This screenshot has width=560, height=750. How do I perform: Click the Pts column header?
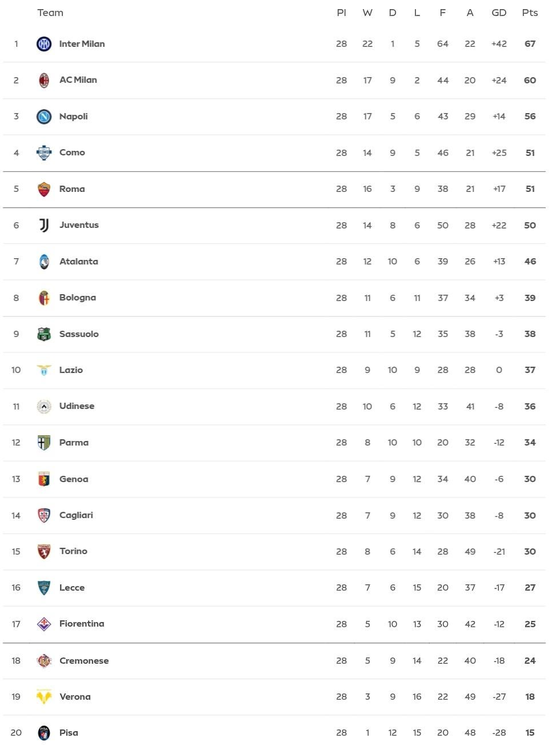530,13
